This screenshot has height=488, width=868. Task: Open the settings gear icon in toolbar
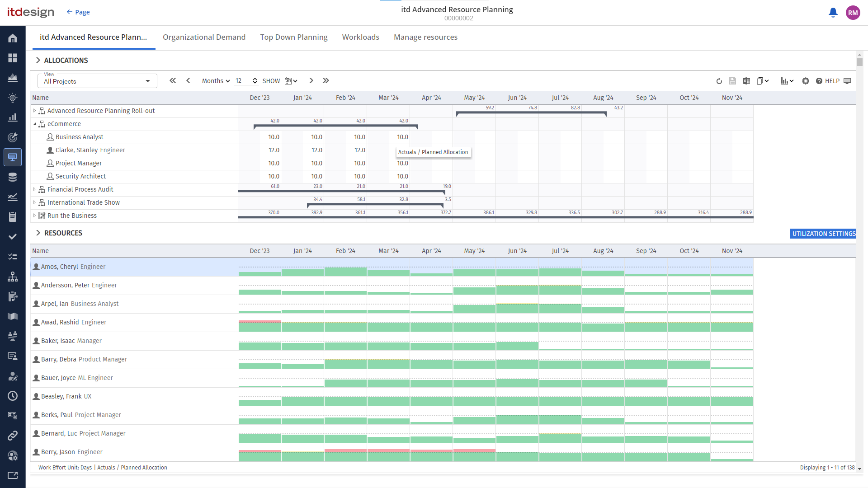coord(806,81)
